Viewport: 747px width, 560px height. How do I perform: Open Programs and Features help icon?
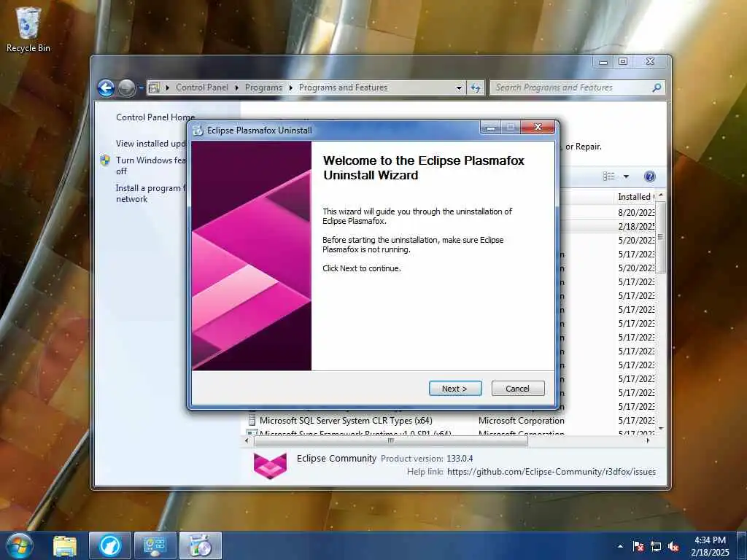(649, 176)
